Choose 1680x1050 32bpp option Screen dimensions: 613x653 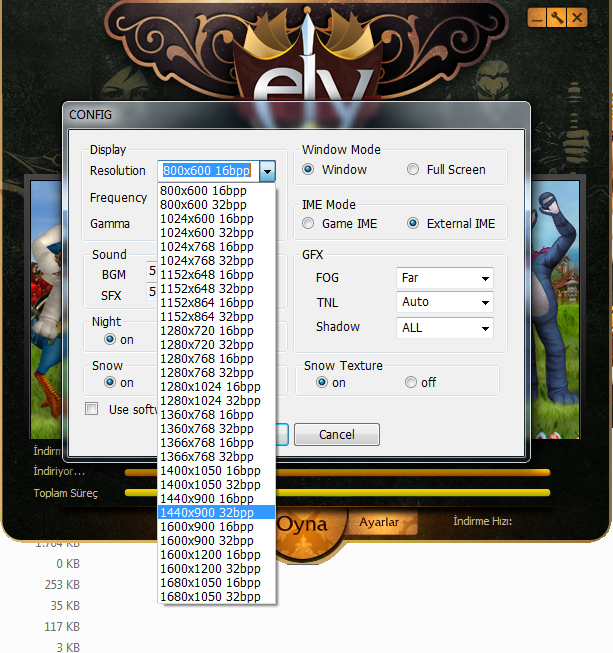pyautogui.click(x=217, y=597)
